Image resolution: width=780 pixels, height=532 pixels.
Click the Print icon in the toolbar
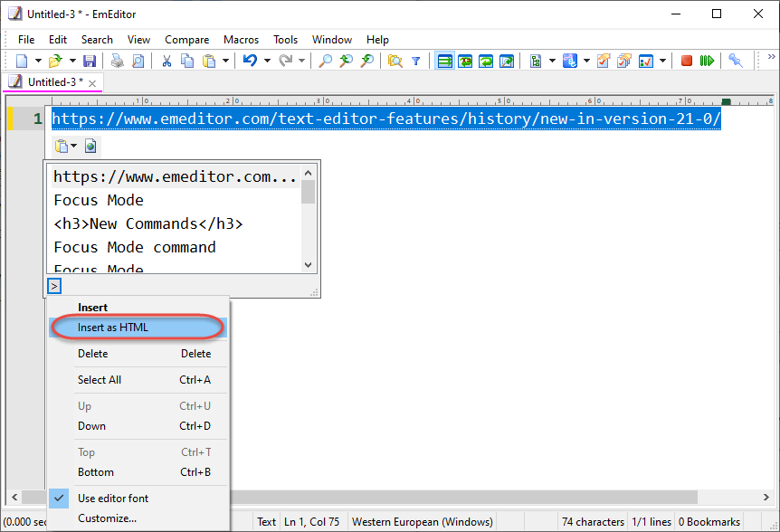[x=118, y=61]
